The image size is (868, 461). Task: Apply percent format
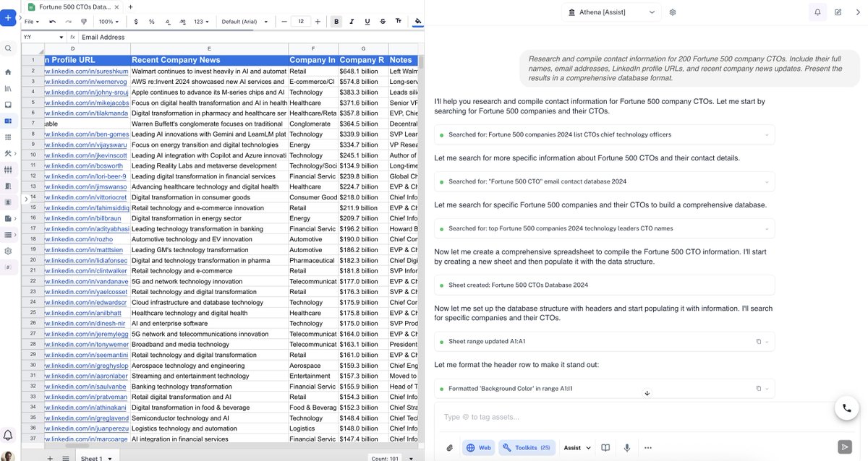[152, 22]
